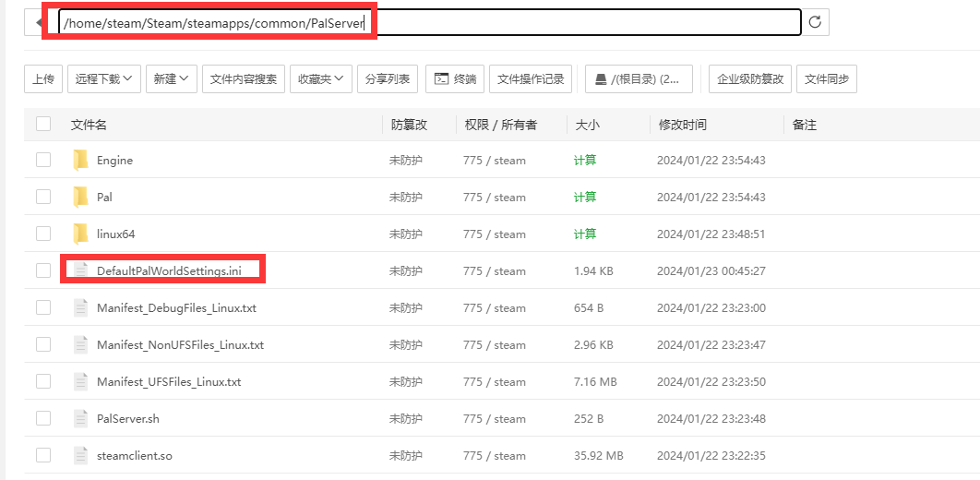
Task: Open the 收藏夹 dropdown
Action: pyautogui.click(x=320, y=78)
